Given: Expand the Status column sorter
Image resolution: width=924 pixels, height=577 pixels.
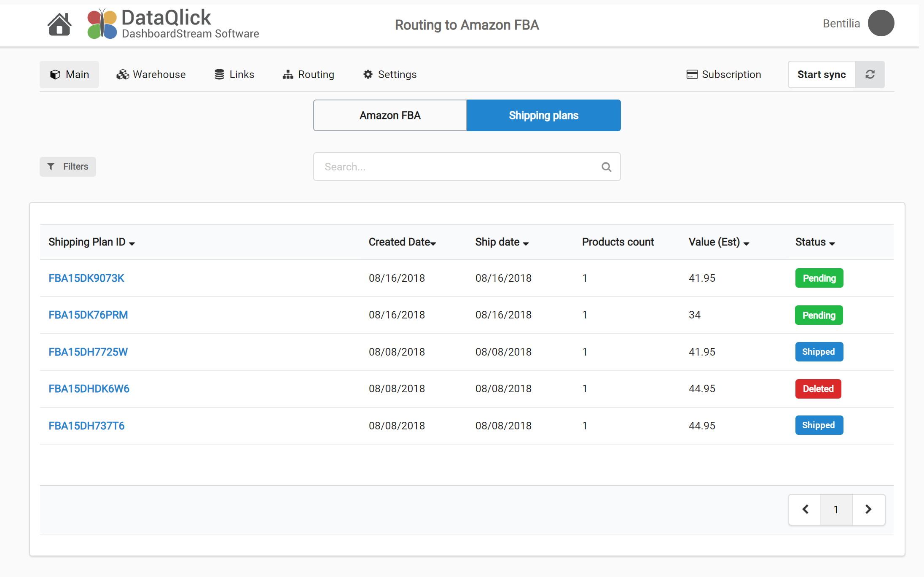Looking at the screenshot, I should pyautogui.click(x=832, y=243).
